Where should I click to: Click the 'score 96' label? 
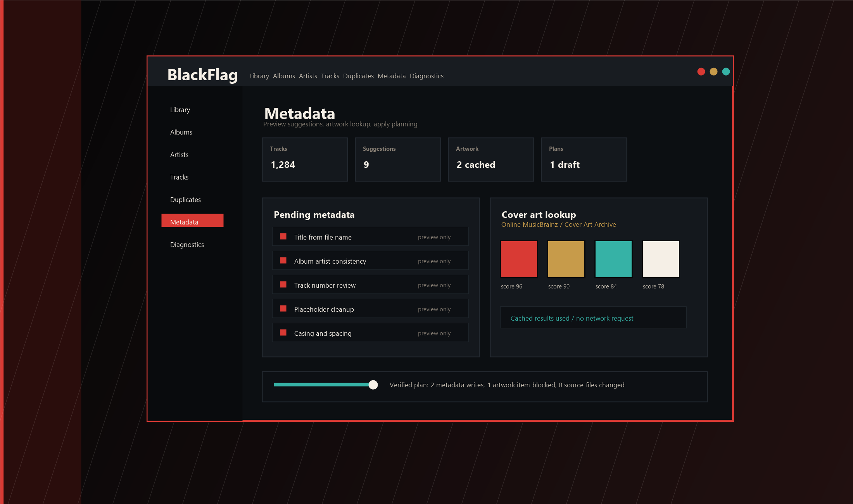click(x=511, y=287)
